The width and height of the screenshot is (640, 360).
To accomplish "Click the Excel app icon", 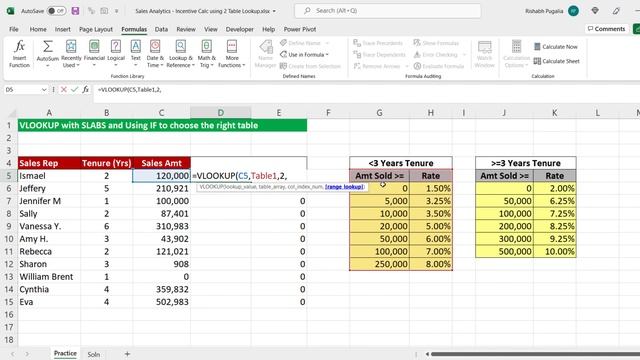I will click(10, 11).
